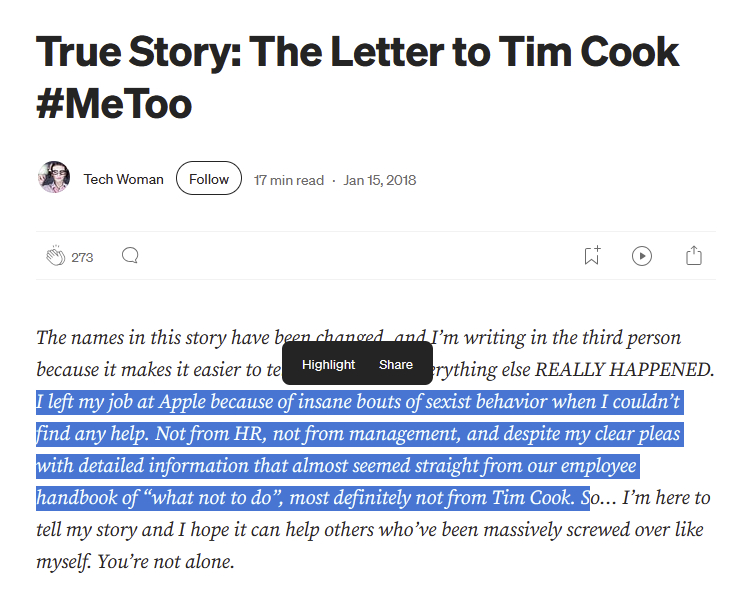Click the 17 min read label
This screenshot has height=593, width=746.
click(x=289, y=181)
